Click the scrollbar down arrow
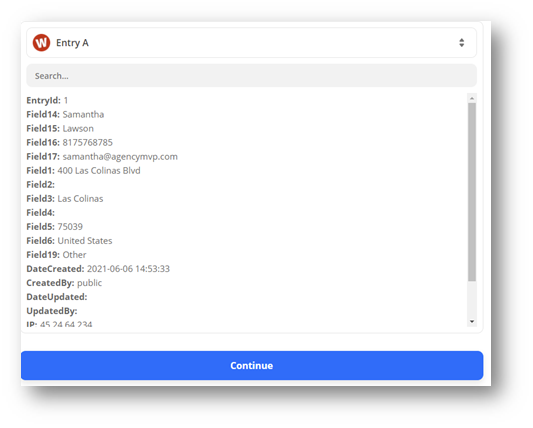 (472, 321)
